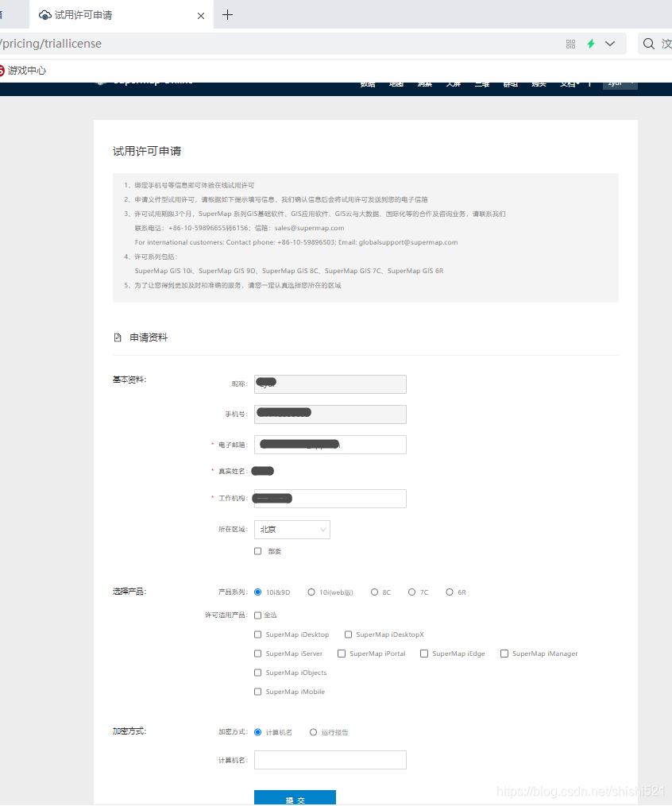The height and width of the screenshot is (806, 672).
Task: Close the 试用许可申请 tab
Action: (201, 16)
